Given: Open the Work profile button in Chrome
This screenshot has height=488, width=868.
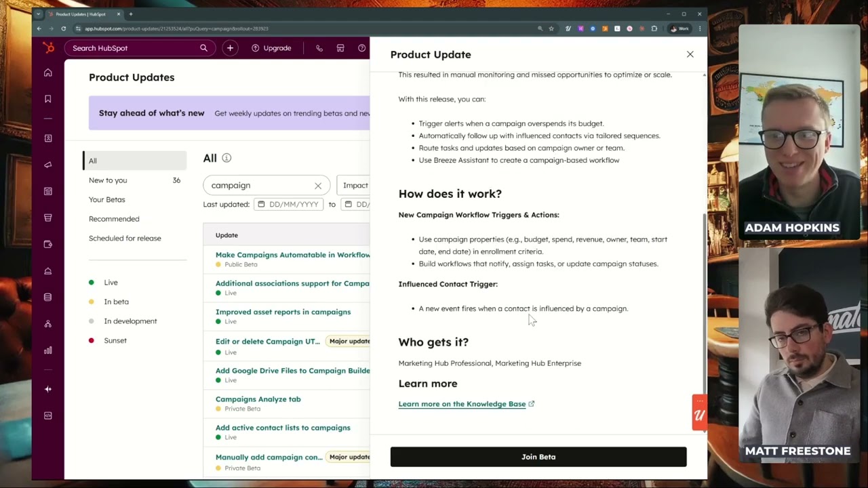Looking at the screenshot, I should pyautogui.click(x=679, y=28).
